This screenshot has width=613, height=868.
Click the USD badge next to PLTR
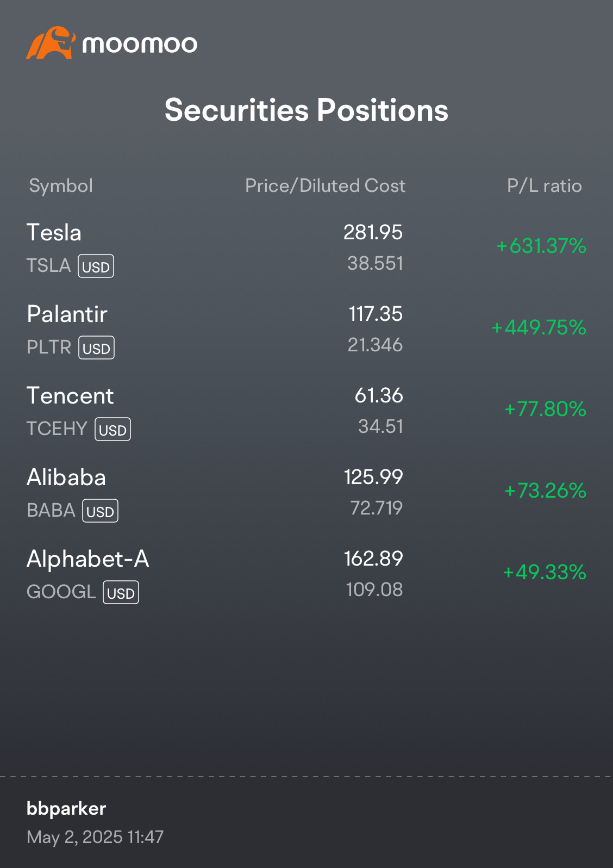pyautogui.click(x=97, y=348)
